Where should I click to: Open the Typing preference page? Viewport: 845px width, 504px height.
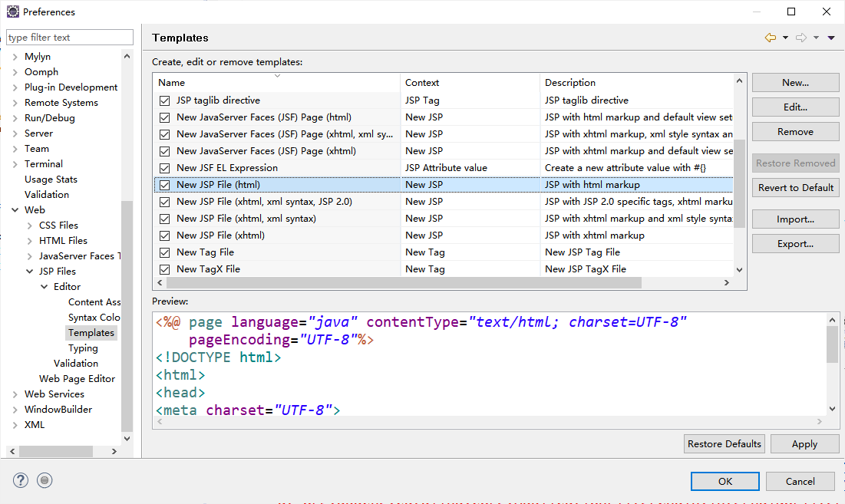point(83,348)
